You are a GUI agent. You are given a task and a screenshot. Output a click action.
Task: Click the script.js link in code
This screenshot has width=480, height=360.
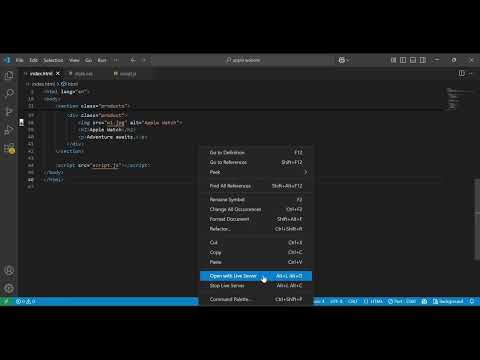point(105,165)
